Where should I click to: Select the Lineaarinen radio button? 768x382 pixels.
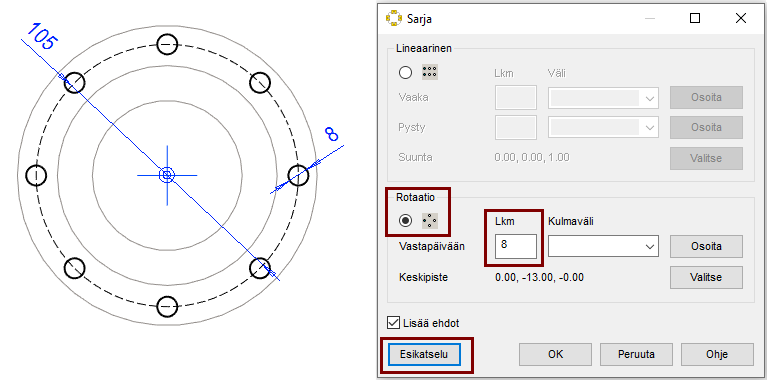pyautogui.click(x=406, y=73)
